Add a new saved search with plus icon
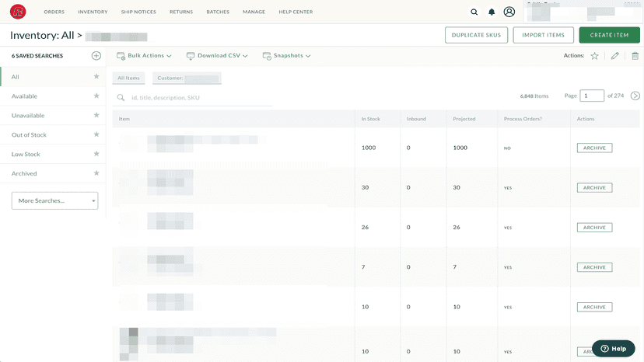Screen dimensions: 644x362 tap(96, 55)
